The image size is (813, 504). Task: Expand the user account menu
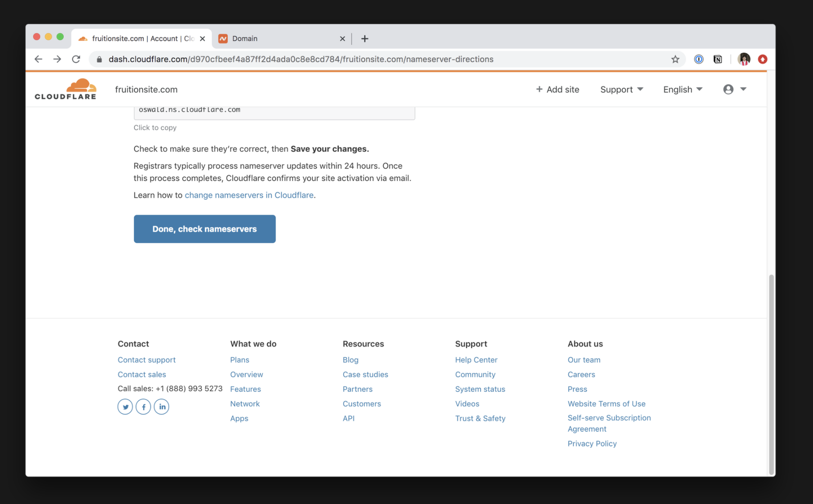tap(734, 89)
